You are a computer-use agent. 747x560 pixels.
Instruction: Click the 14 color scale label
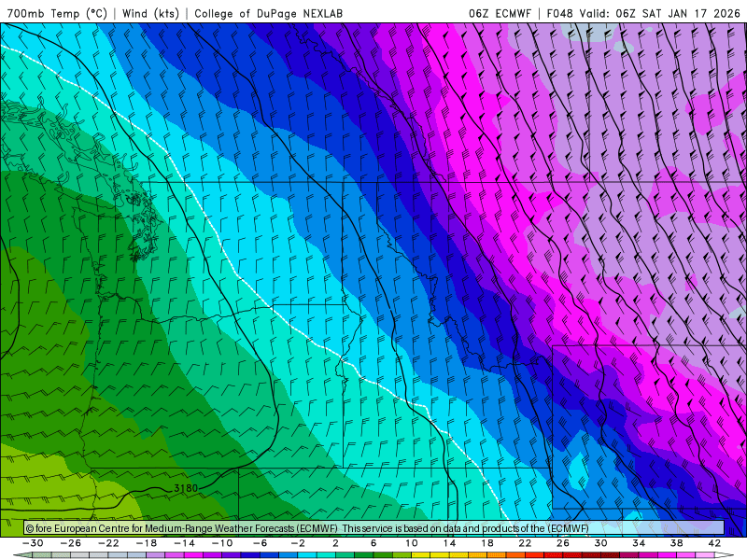(x=449, y=543)
